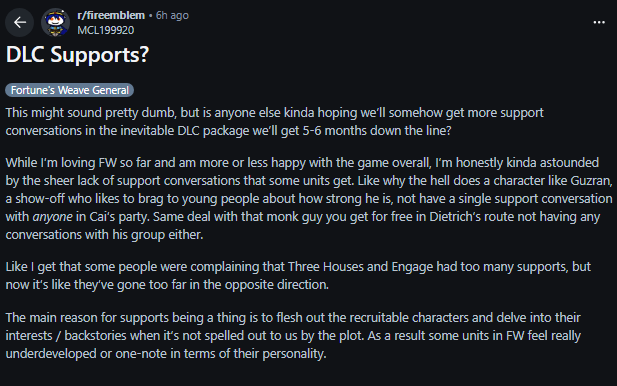Open the three-dot post options menu
This screenshot has height=386, width=617.
click(x=599, y=22)
